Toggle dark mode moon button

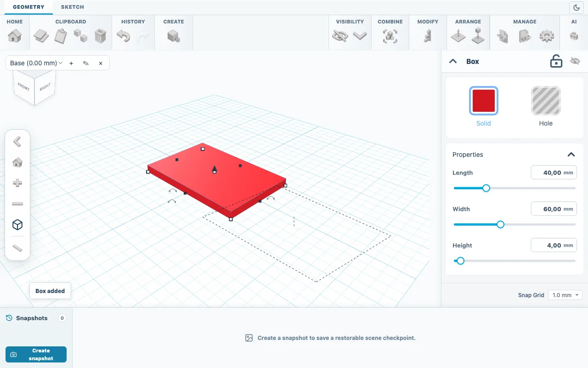[x=576, y=7]
